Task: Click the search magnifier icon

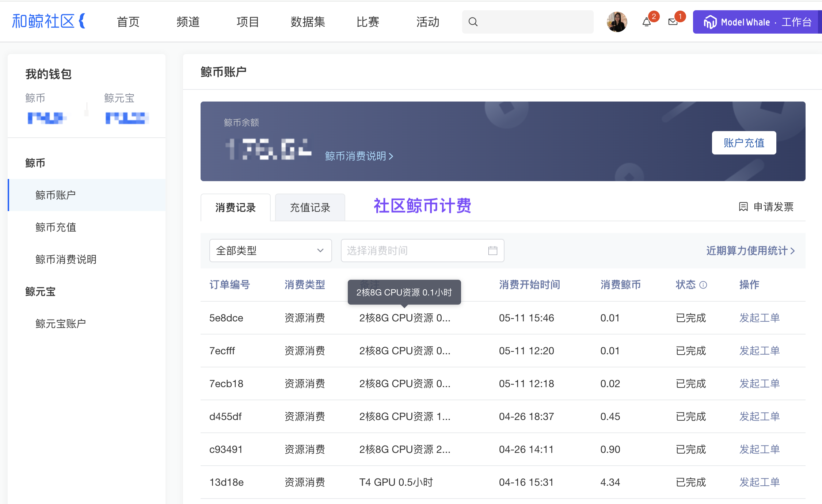Action: tap(473, 22)
